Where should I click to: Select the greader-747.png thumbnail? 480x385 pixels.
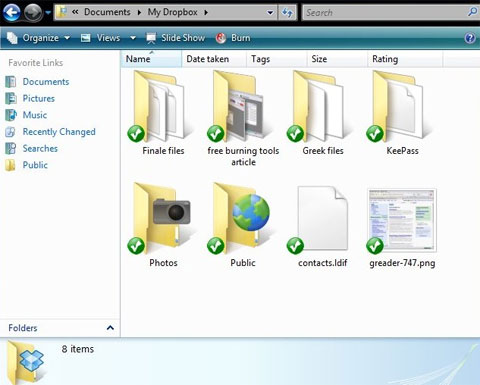401,220
